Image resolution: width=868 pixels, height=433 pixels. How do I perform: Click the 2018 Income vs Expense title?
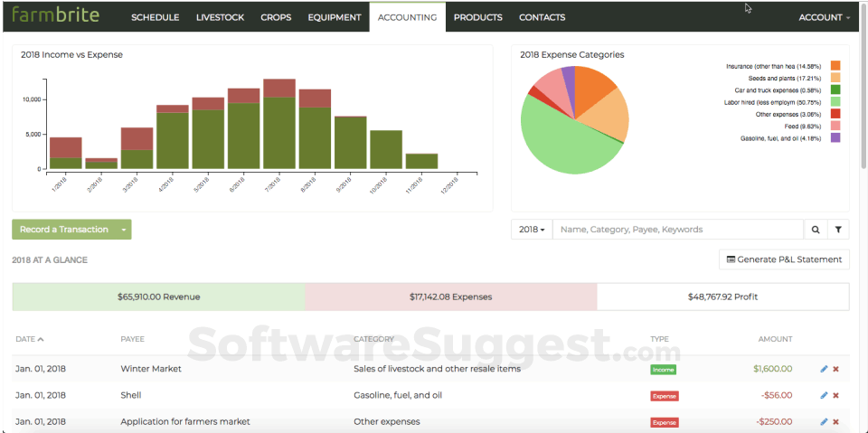coord(72,55)
